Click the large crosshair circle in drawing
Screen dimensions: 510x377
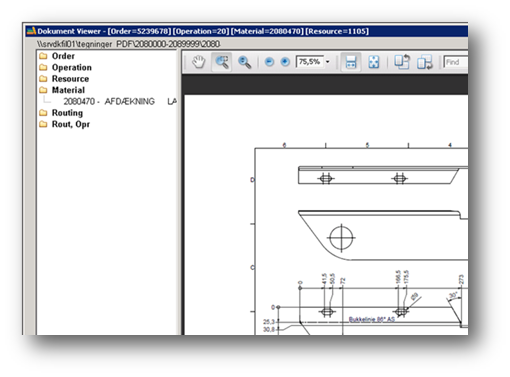[341, 238]
